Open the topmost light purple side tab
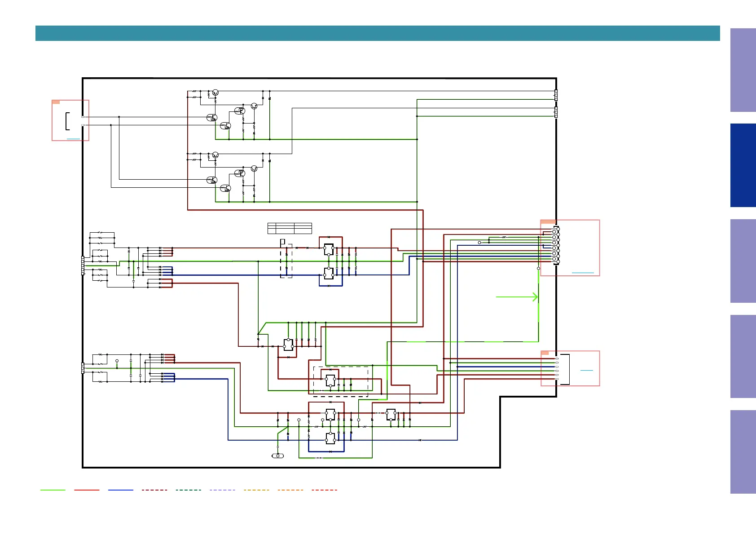Screen dimensions: 756x535 point(743,70)
